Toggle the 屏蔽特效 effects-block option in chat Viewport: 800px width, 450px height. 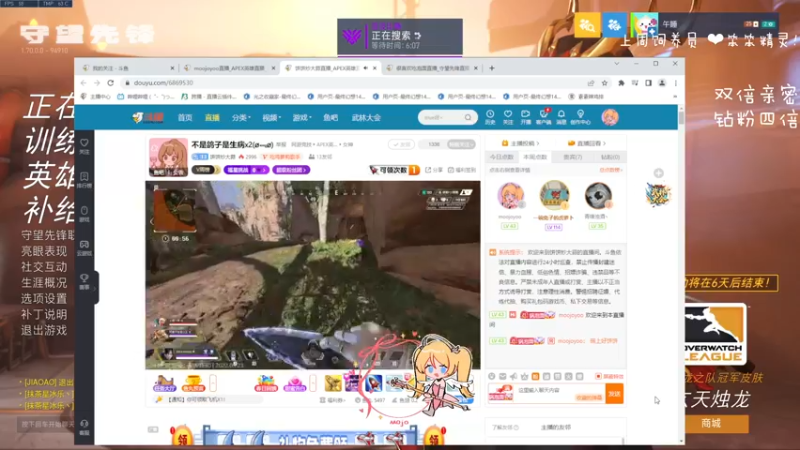[x=609, y=376]
